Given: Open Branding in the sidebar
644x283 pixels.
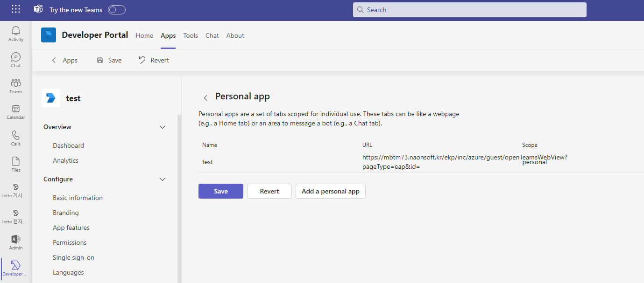Looking at the screenshot, I should (66, 213).
